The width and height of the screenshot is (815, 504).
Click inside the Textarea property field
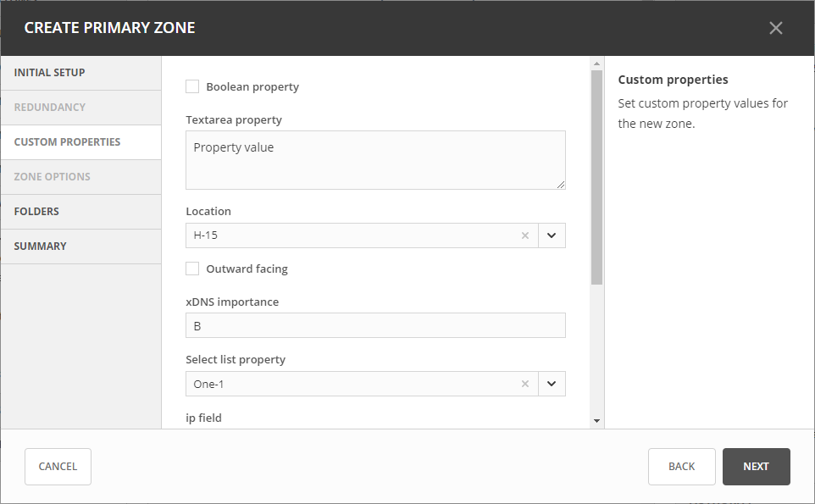(375, 160)
